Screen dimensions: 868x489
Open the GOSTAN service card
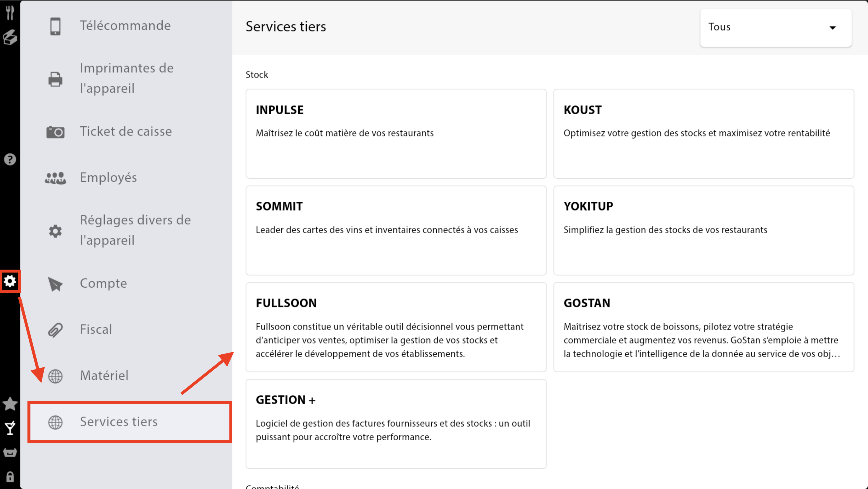(x=703, y=327)
